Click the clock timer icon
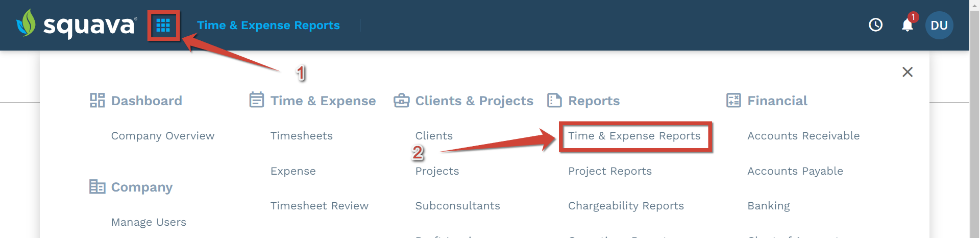The height and width of the screenshot is (238, 980). tap(875, 25)
